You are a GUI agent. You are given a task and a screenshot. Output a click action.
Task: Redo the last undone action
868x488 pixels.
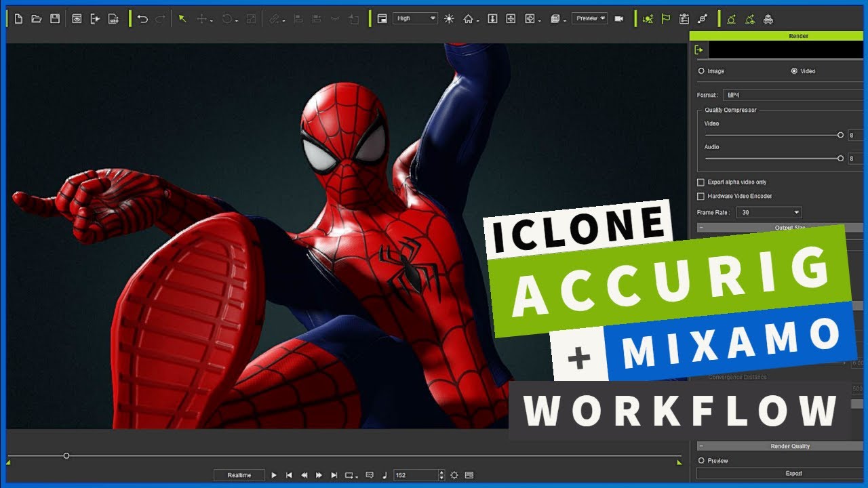coord(160,19)
